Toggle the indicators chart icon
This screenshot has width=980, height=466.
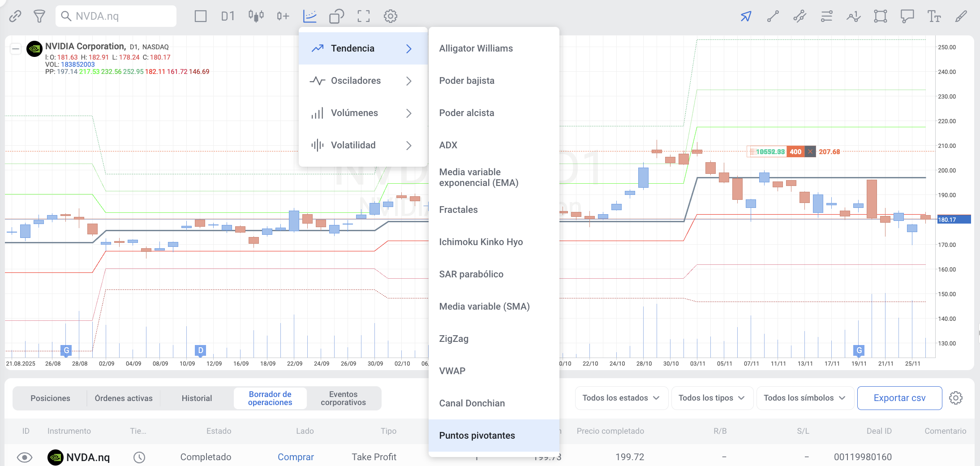point(310,17)
